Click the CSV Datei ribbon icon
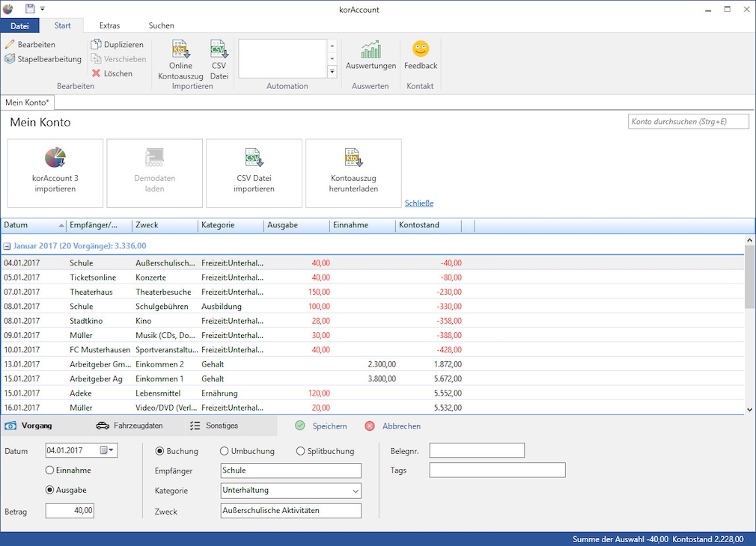The image size is (756, 546). [x=219, y=50]
